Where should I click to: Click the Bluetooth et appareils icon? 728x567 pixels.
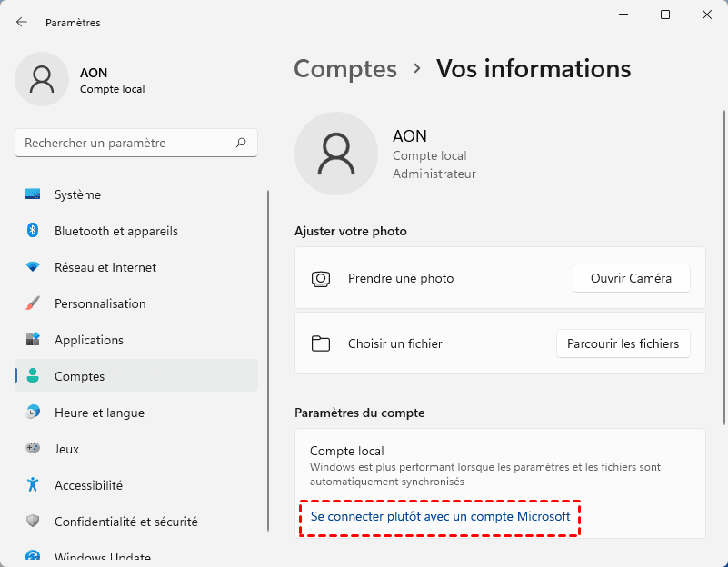(33, 231)
